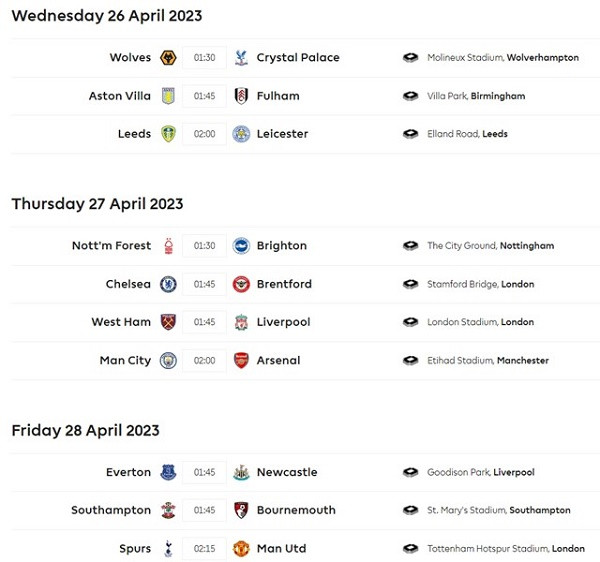The image size is (600, 562).
Task: Click the Liverpool club crest
Action: pos(240,322)
